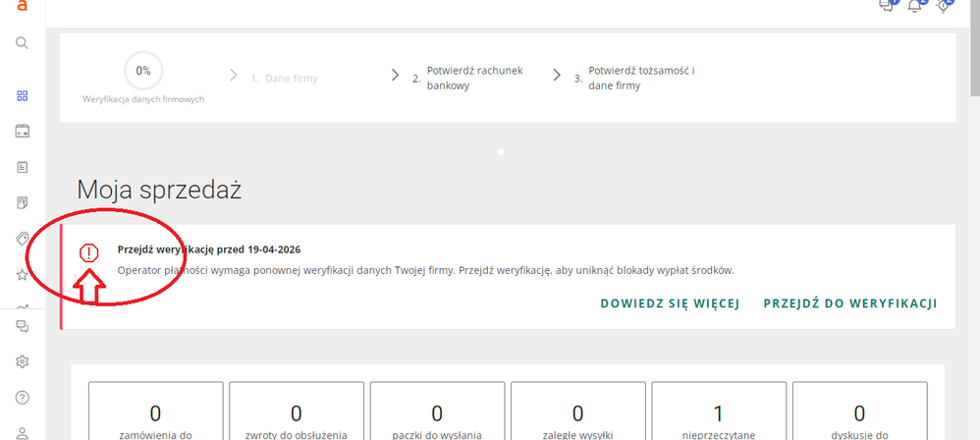Click the price tag icon in sidebar
This screenshot has height=440, width=980.
click(22, 239)
